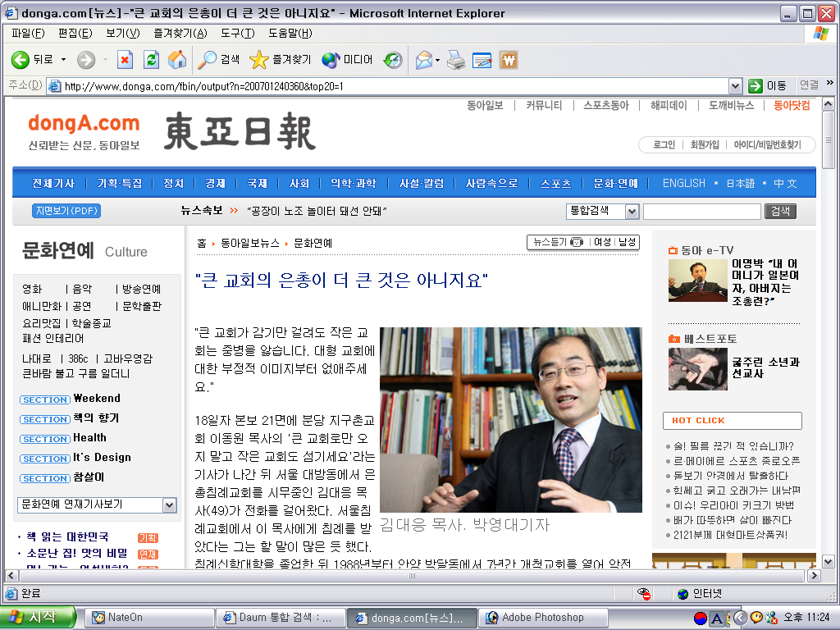
Task: Go back using the green Back arrow
Action: click(21, 59)
